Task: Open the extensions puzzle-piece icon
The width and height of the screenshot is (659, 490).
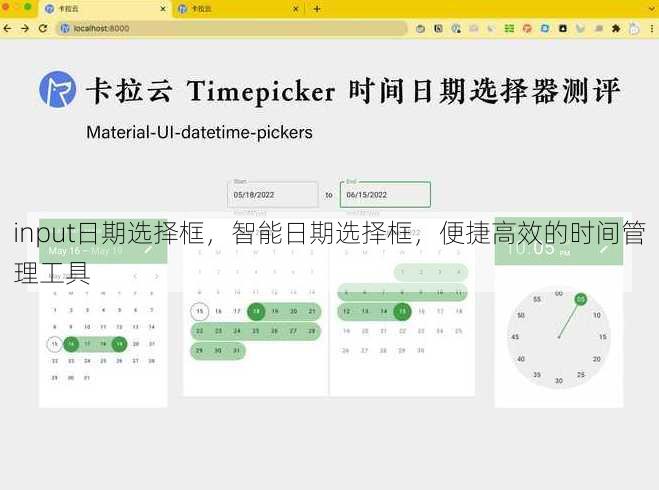Action: click(616, 29)
